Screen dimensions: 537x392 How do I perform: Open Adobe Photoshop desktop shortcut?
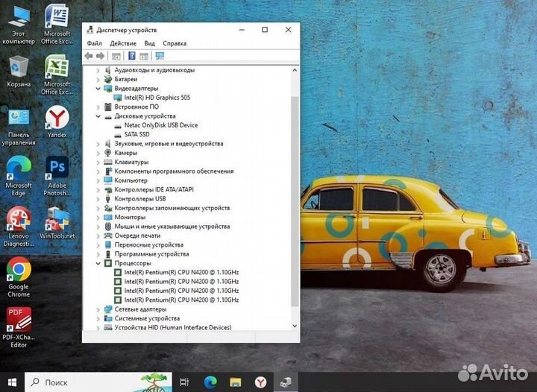[x=57, y=177]
